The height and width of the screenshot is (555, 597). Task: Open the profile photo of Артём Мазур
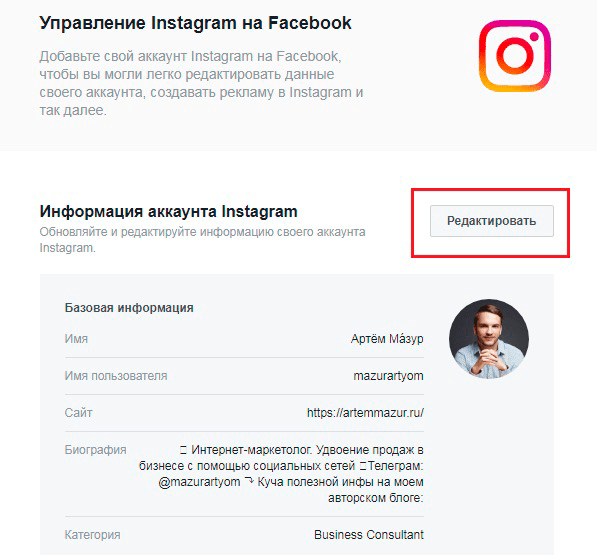click(489, 339)
